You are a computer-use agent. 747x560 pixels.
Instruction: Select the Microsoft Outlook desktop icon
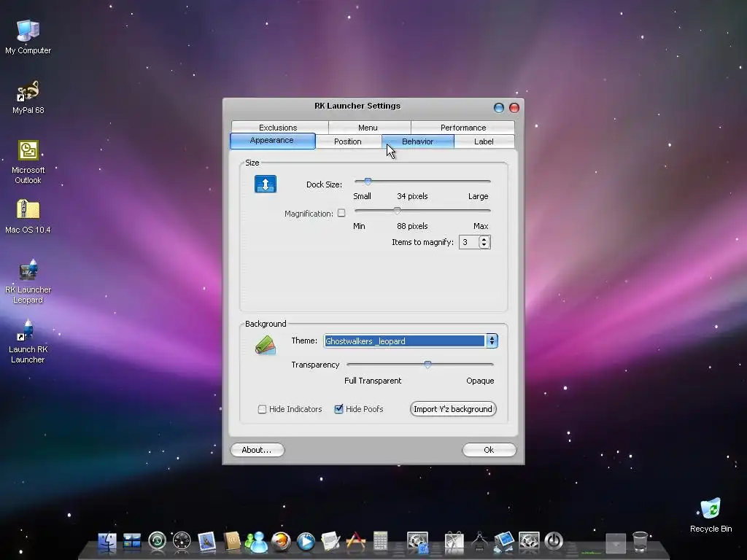point(28,162)
